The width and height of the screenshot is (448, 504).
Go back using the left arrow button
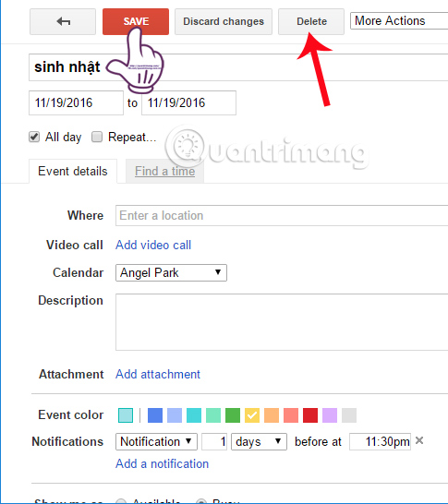coord(63,21)
